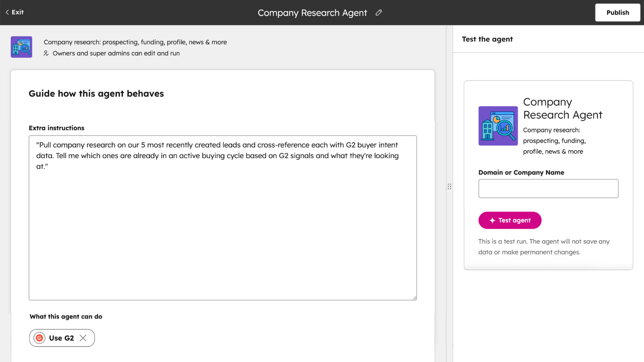Run the Test agent button

(x=510, y=220)
